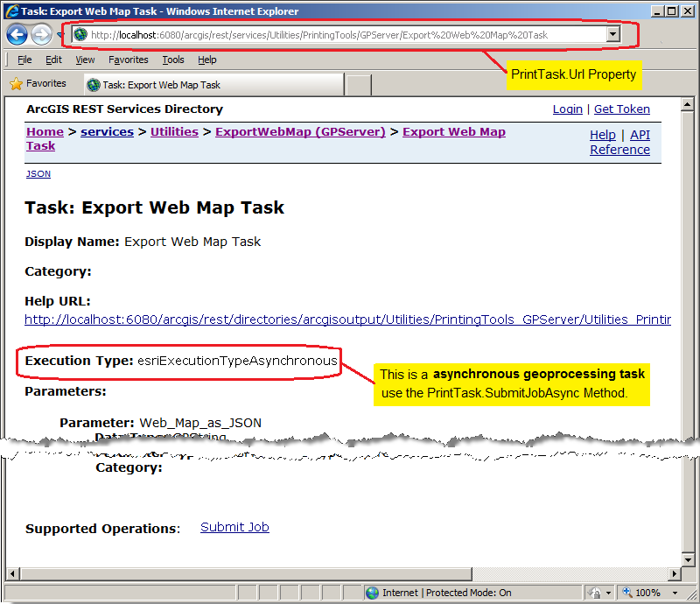
Task: Open the security settings dropdown arrow
Action: point(608,593)
